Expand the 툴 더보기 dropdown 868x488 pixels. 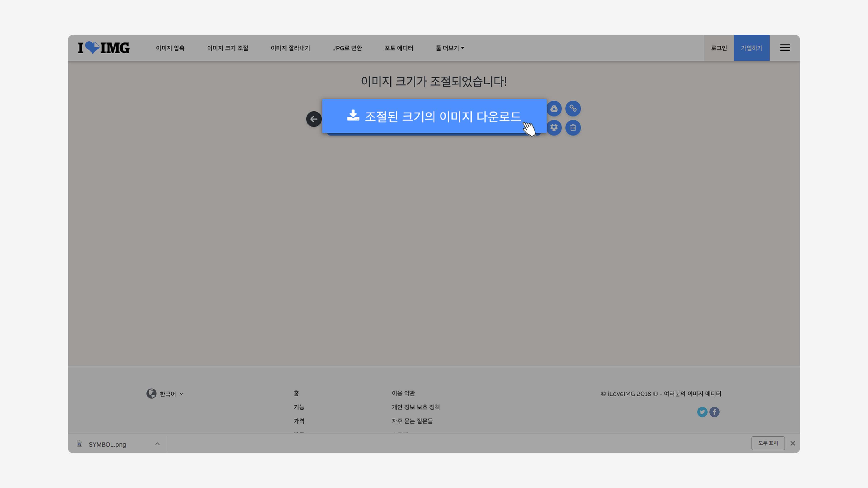(450, 48)
